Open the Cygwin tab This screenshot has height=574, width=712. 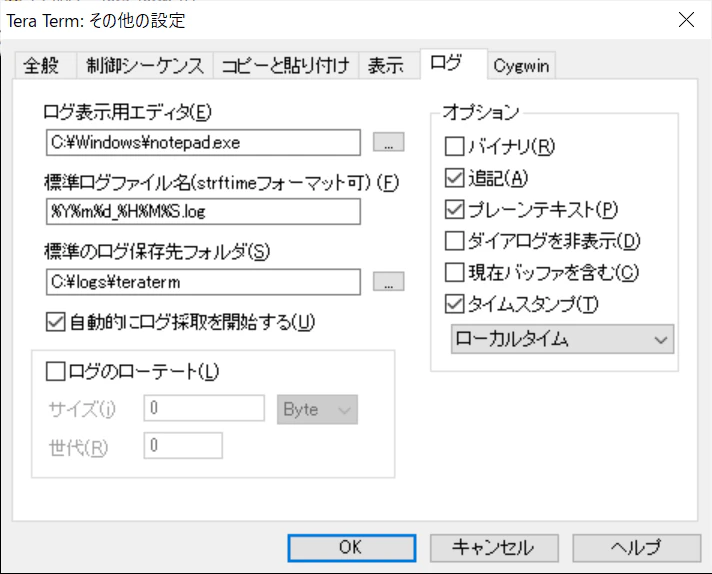tap(521, 66)
